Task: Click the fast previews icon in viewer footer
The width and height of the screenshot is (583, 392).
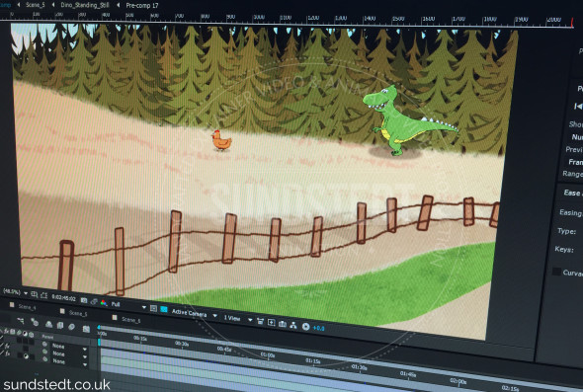Action: click(x=272, y=323)
